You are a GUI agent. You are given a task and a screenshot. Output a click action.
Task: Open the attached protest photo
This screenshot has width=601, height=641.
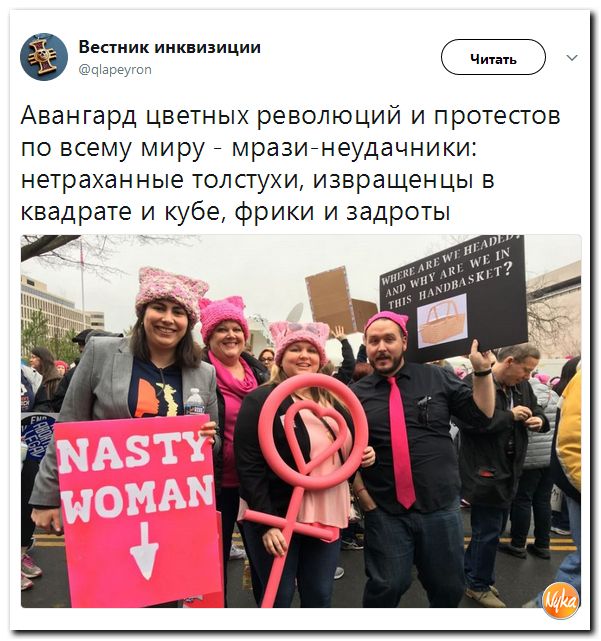pos(301,421)
